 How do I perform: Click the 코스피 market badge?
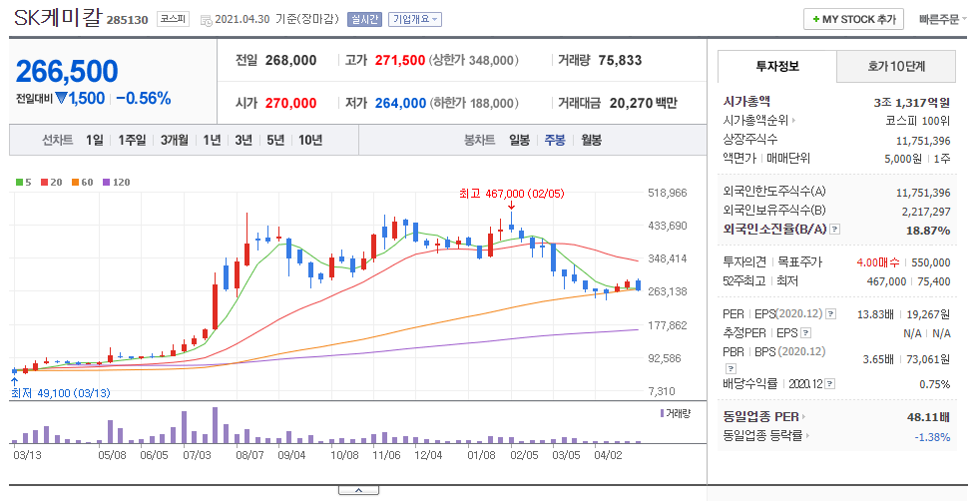173,19
